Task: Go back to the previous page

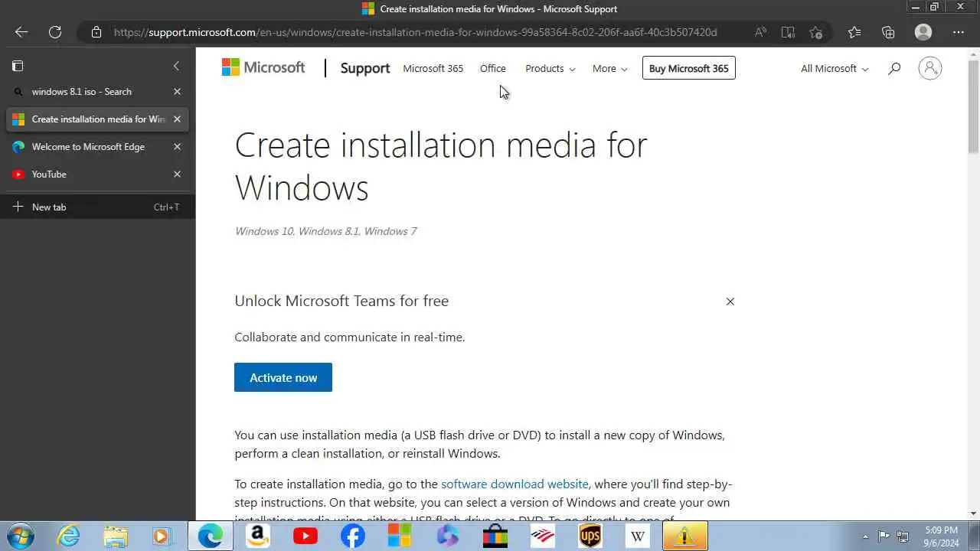Action: point(21,32)
